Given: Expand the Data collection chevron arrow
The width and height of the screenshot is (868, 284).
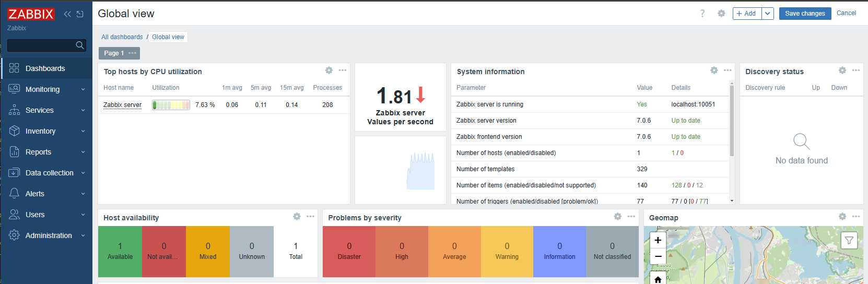Looking at the screenshot, I should click(83, 173).
